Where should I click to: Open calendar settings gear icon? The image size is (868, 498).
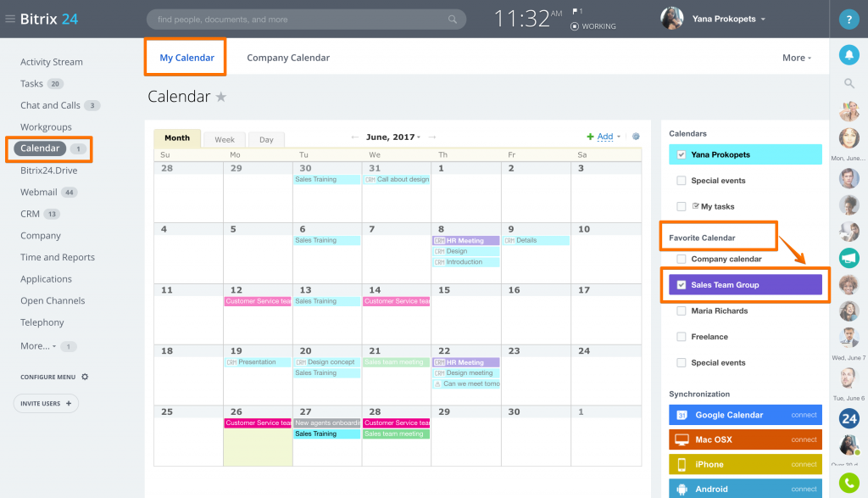pyautogui.click(x=636, y=137)
